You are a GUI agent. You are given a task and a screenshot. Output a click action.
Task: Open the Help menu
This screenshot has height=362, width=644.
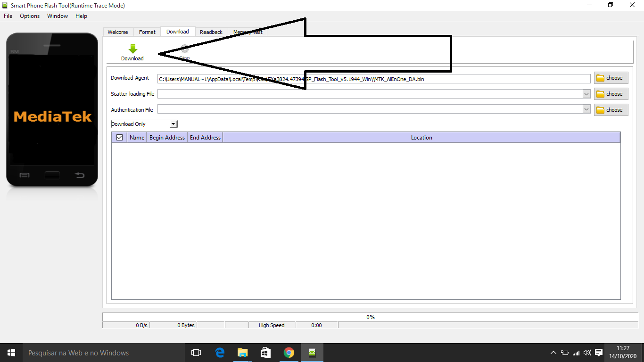tap(81, 16)
